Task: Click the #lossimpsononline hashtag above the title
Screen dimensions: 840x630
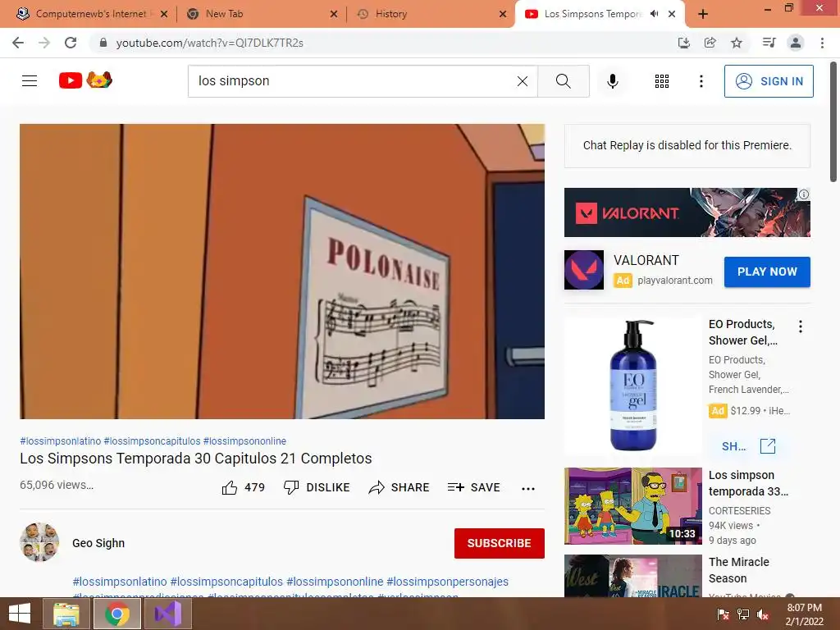Action: point(244,441)
